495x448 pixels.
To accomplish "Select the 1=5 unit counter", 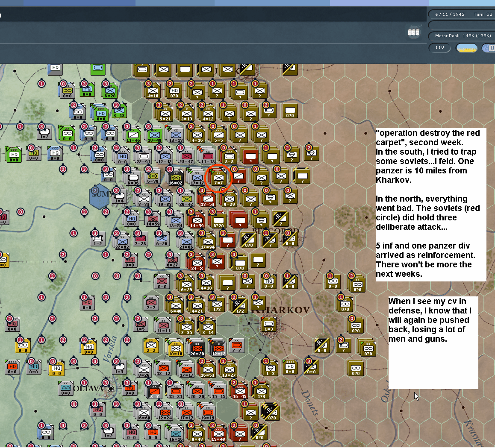I will coord(141,325).
